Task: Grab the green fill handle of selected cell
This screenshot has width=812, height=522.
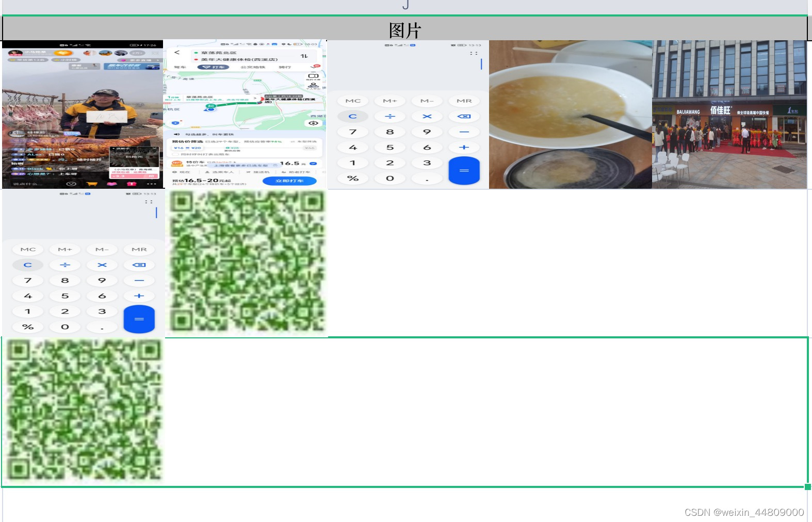Action: [x=808, y=487]
